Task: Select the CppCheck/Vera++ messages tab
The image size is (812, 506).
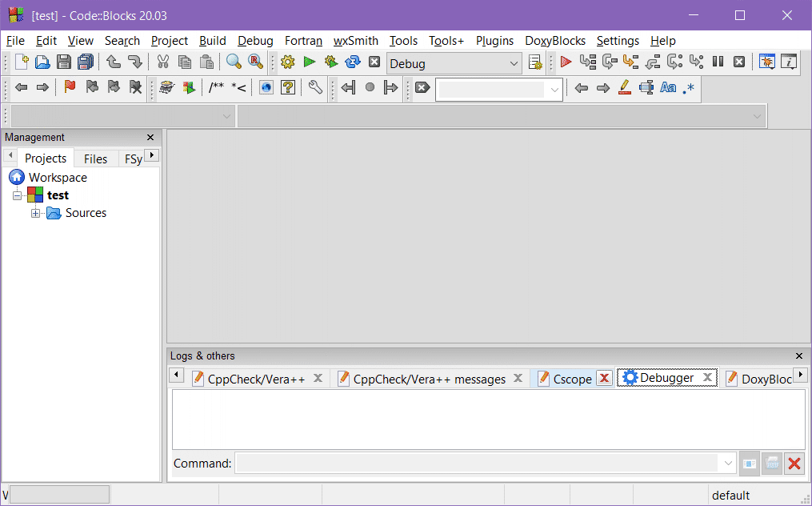Action: [x=429, y=379]
